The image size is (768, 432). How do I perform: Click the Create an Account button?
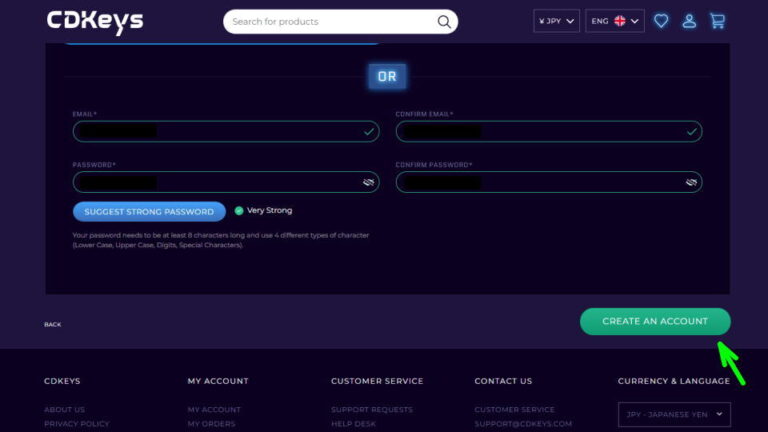(655, 321)
